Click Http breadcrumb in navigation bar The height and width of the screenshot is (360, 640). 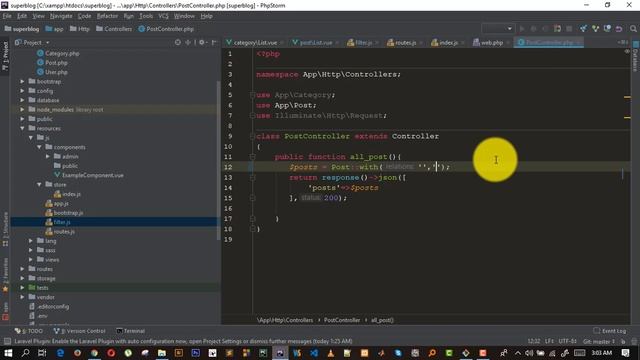[80, 29]
